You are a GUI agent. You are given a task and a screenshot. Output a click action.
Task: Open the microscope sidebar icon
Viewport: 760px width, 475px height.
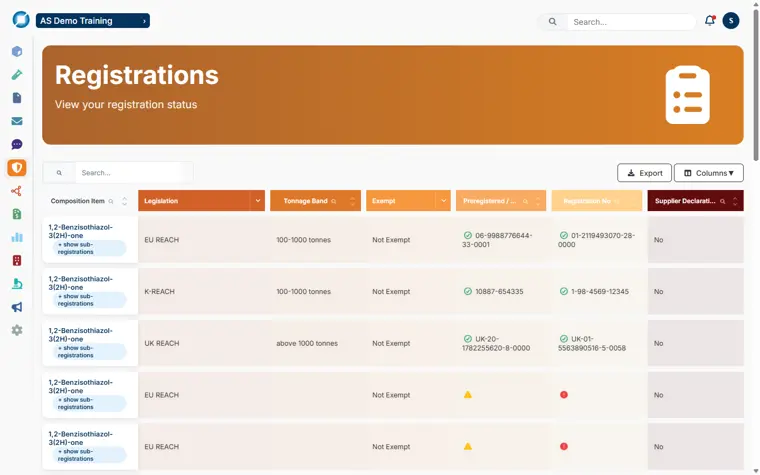point(17,284)
